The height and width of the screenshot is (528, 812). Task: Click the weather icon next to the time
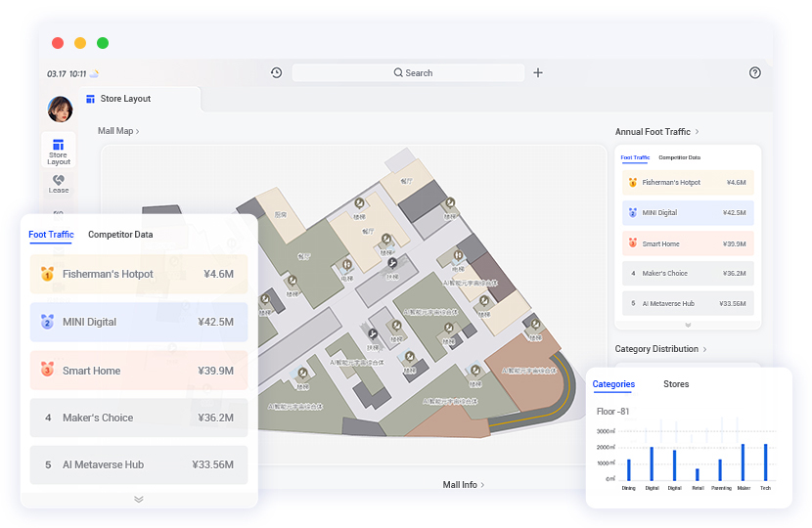click(95, 74)
